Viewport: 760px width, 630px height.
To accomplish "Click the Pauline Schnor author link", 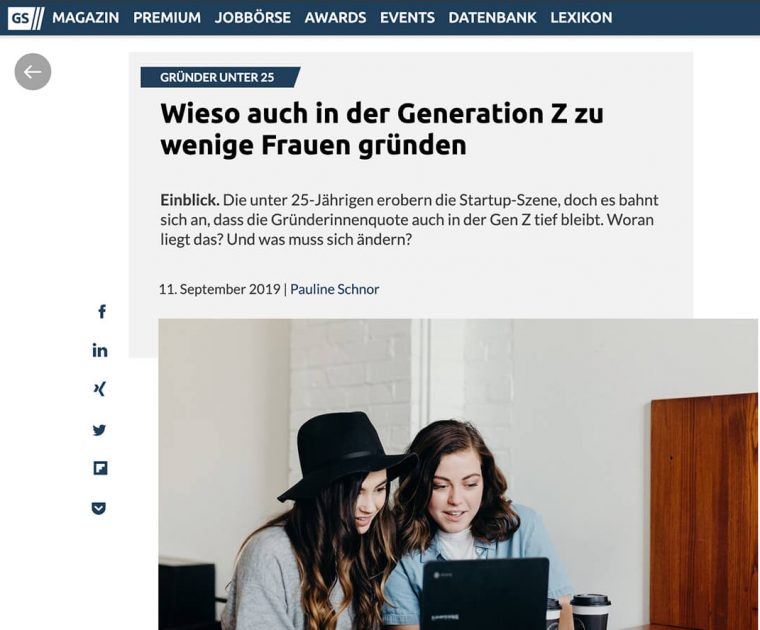I will (x=334, y=289).
